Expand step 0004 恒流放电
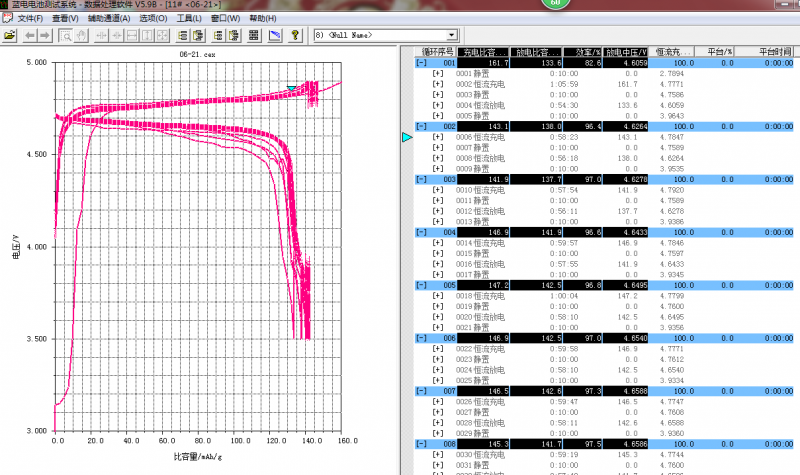The width and height of the screenshot is (800, 475). 438,105
